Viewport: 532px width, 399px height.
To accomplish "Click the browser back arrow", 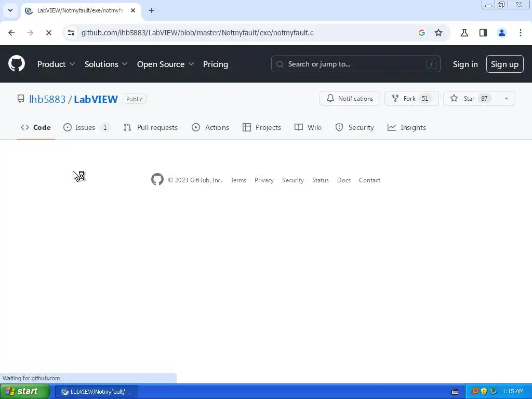I will point(11,33).
